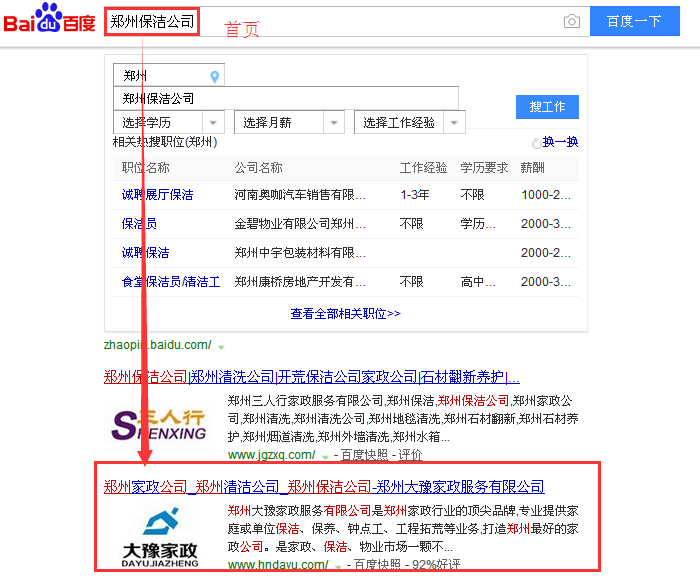Click 百度快照 next to www.jgzxq.com
700x580 pixels.
click(364, 455)
